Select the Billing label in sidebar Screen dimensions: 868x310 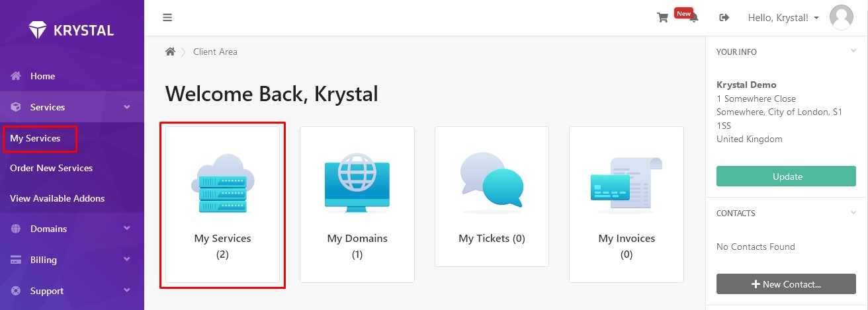[44, 260]
